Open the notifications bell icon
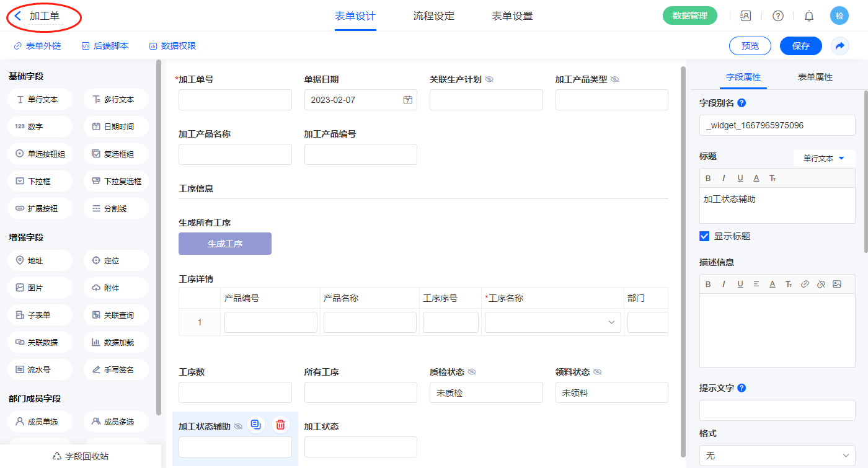 pos(808,16)
